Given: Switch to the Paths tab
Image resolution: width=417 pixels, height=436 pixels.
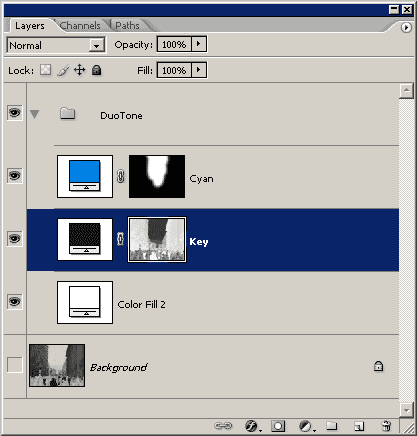Looking at the screenshot, I should click(x=127, y=26).
